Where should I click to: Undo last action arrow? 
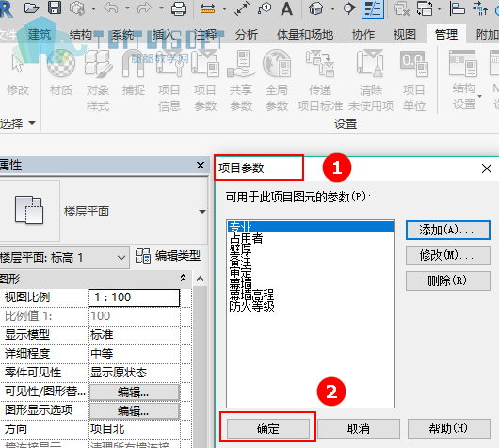tap(111, 8)
